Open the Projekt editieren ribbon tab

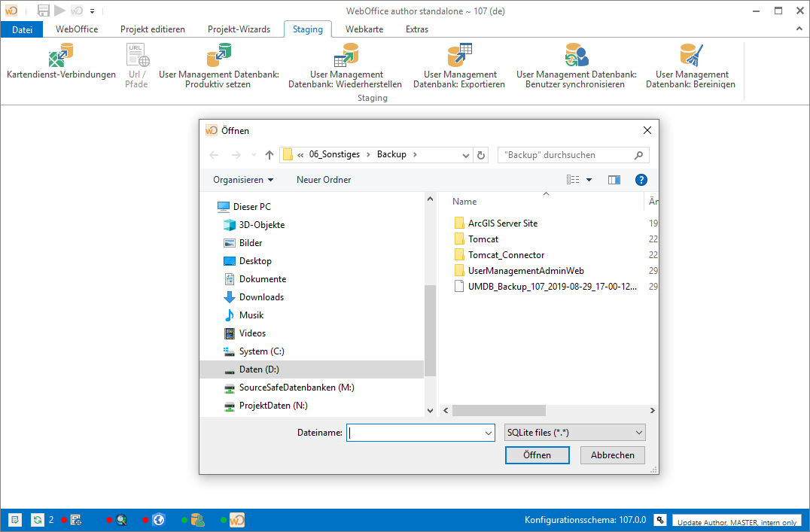152,29
